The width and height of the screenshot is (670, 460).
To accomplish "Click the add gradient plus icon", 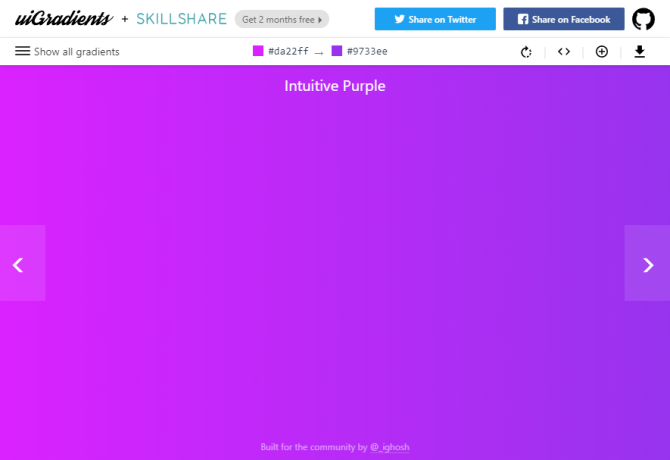I will tap(602, 52).
